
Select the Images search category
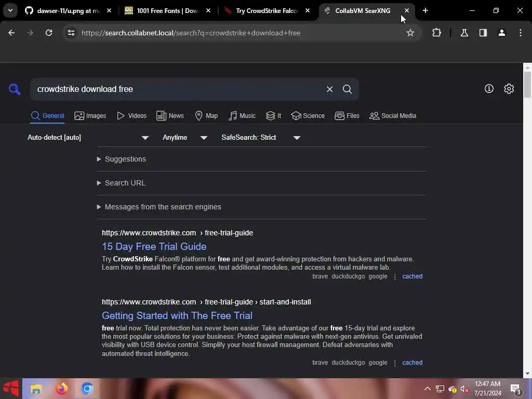click(90, 116)
